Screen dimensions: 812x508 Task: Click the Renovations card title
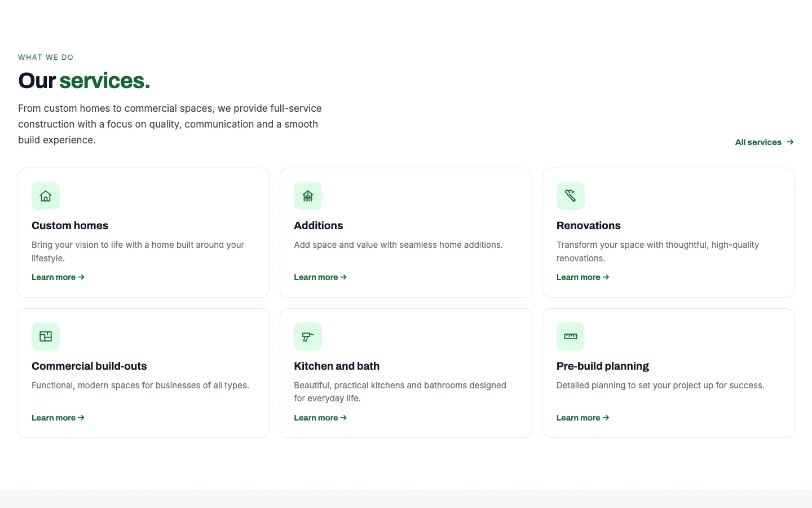(x=589, y=226)
